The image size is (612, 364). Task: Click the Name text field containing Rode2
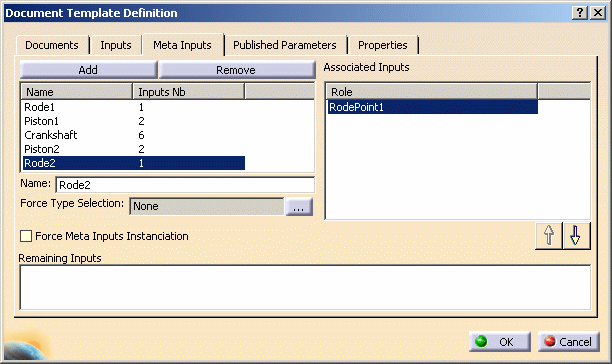tap(185, 185)
